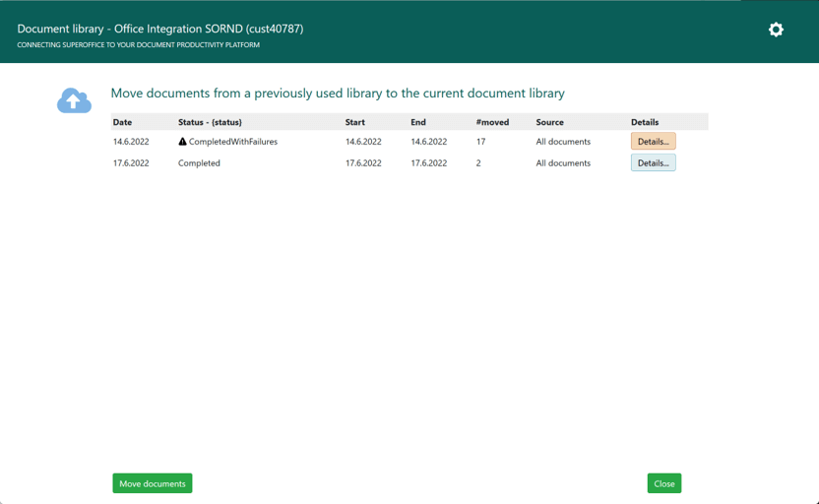
Task: Open Details for the 14.6.2022 migration
Action: pos(653,141)
